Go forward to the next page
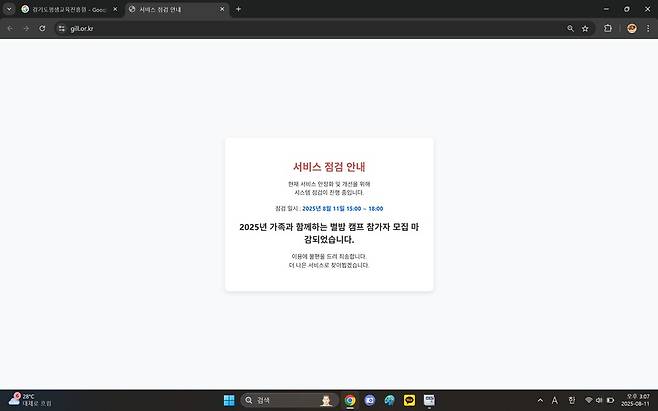658x411 pixels. tap(26, 29)
